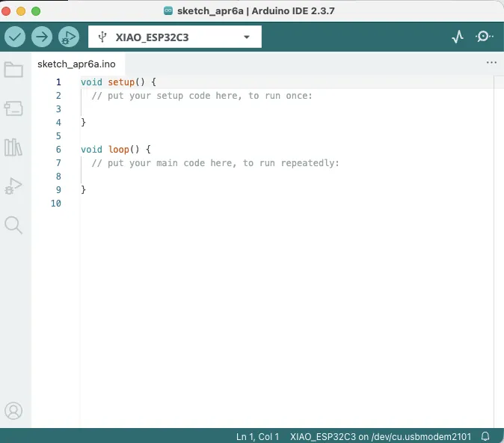The width and height of the screenshot is (504, 443).
Task: Click the closing brace on line 9
Action: coord(83,190)
